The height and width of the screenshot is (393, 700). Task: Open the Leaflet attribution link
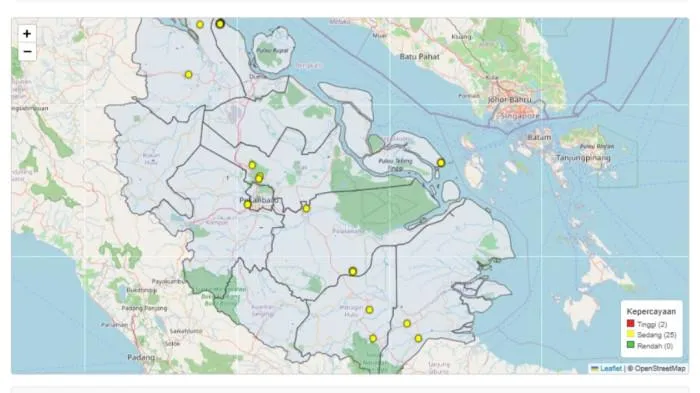610,368
